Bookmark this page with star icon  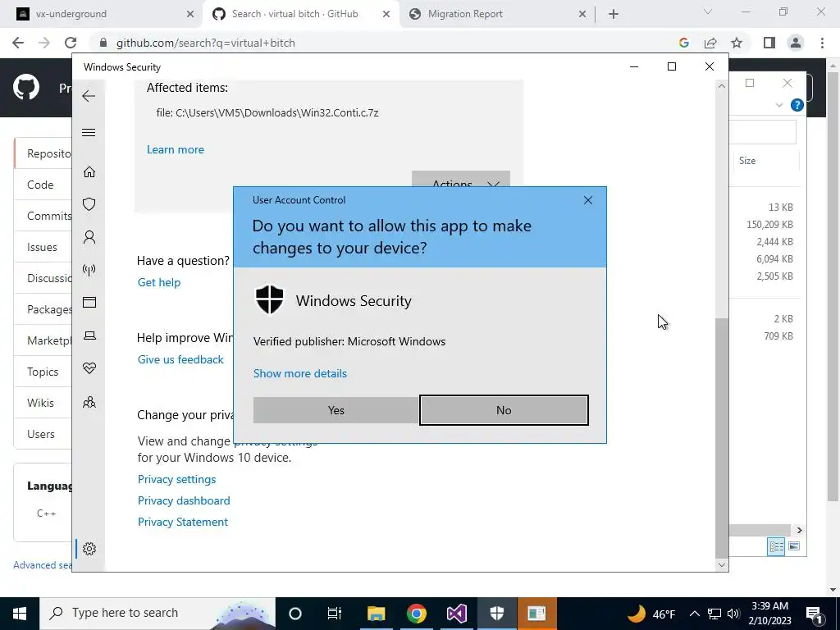point(737,43)
